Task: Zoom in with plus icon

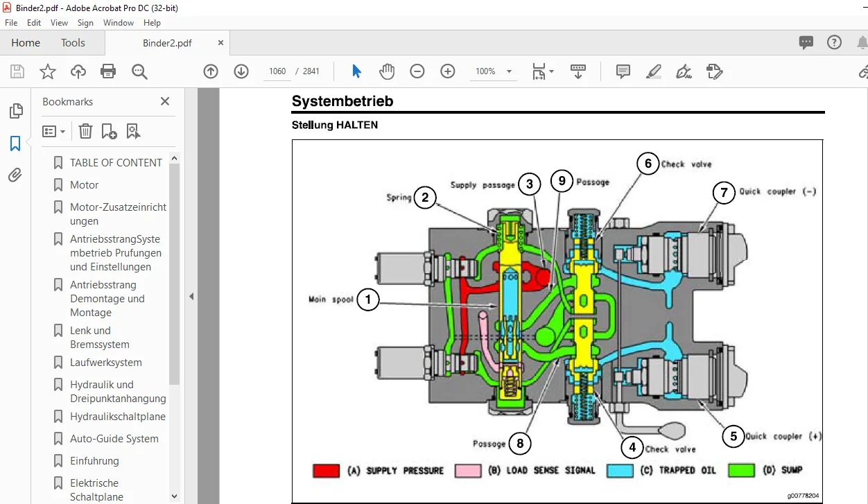Action: tap(448, 71)
